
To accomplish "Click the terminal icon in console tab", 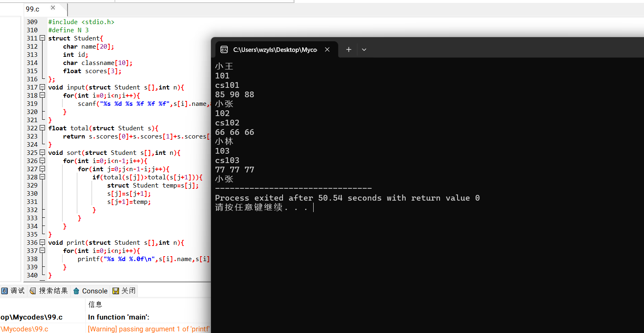I will tap(224, 49).
